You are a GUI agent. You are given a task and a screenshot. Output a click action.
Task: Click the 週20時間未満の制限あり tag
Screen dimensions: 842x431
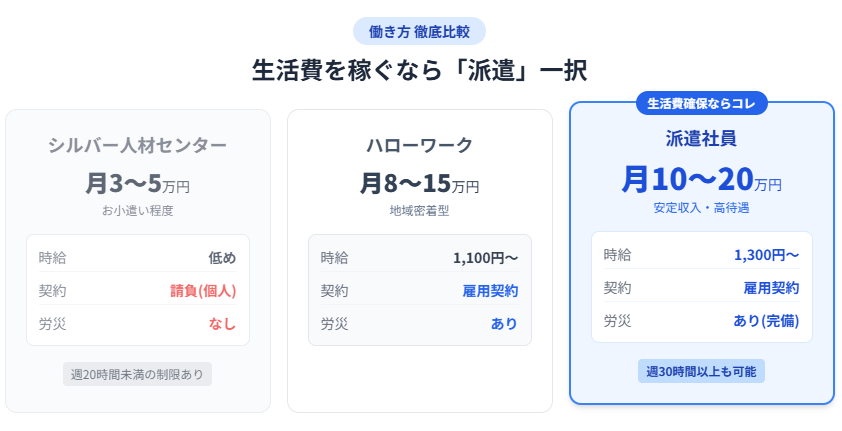click(x=138, y=374)
